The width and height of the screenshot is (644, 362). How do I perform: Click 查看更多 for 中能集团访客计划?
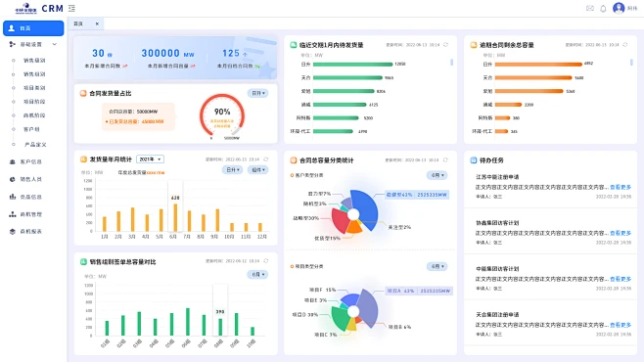(621, 279)
